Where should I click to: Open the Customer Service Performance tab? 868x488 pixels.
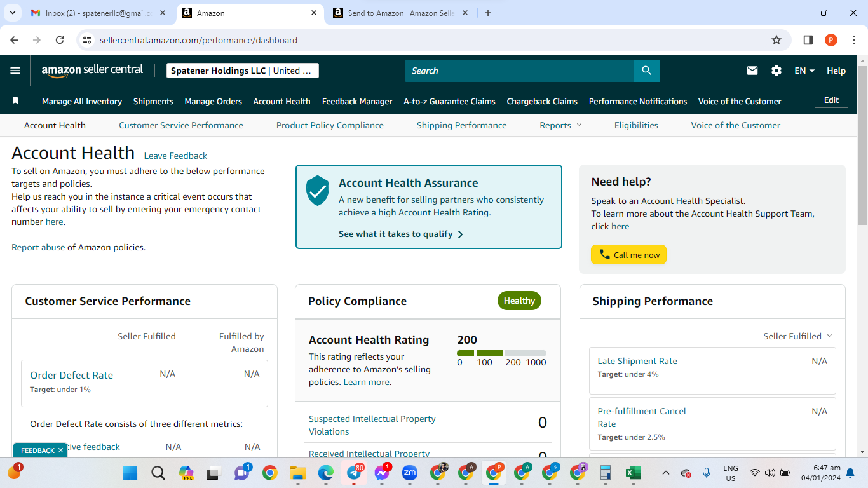pyautogui.click(x=181, y=125)
